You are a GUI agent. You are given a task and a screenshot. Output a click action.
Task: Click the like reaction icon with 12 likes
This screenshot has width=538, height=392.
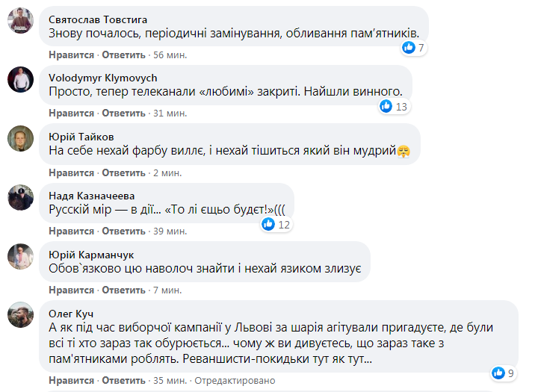(269, 224)
